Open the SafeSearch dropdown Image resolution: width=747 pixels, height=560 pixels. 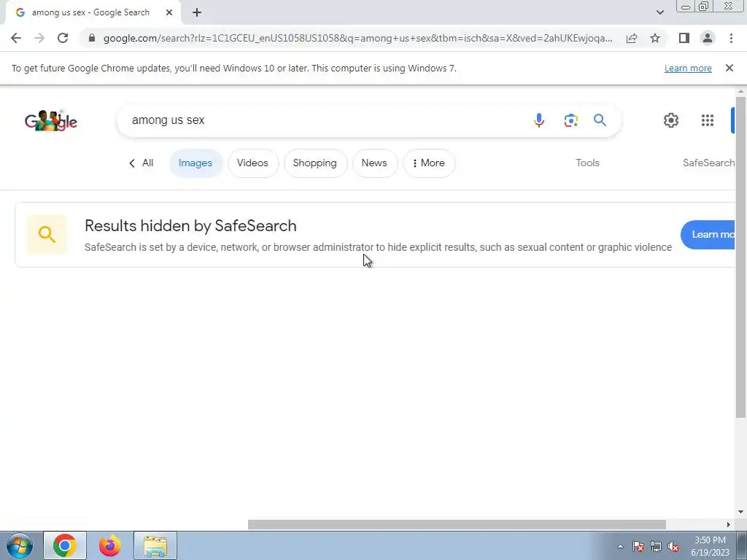[709, 163]
